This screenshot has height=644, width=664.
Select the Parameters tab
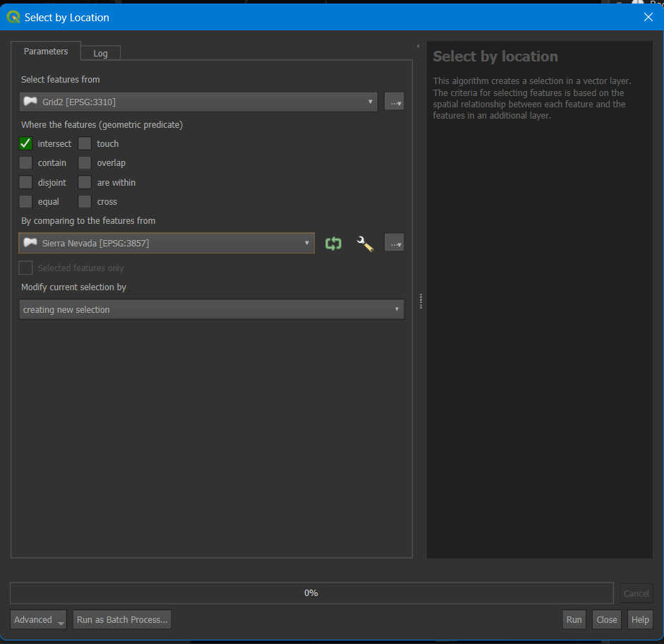[45, 50]
